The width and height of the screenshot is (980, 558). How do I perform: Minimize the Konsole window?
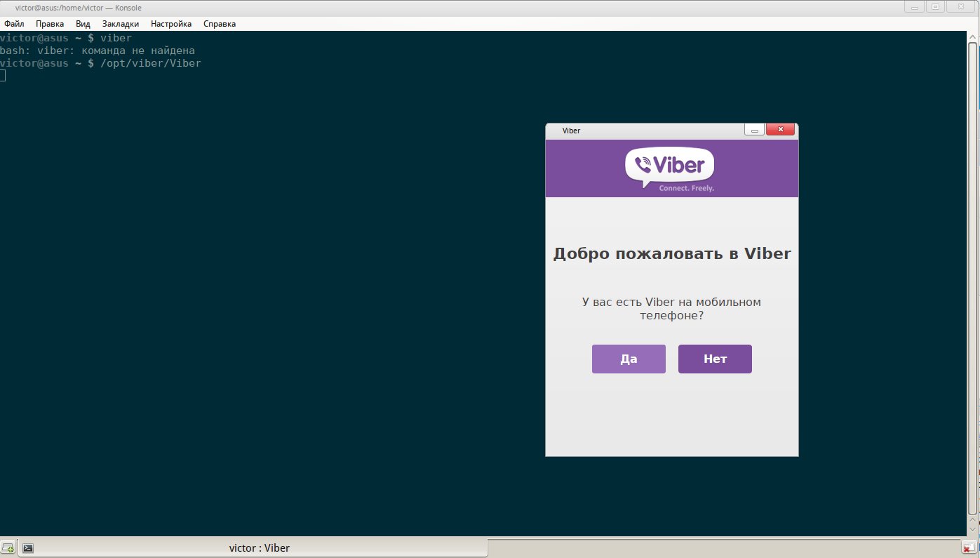point(913,6)
